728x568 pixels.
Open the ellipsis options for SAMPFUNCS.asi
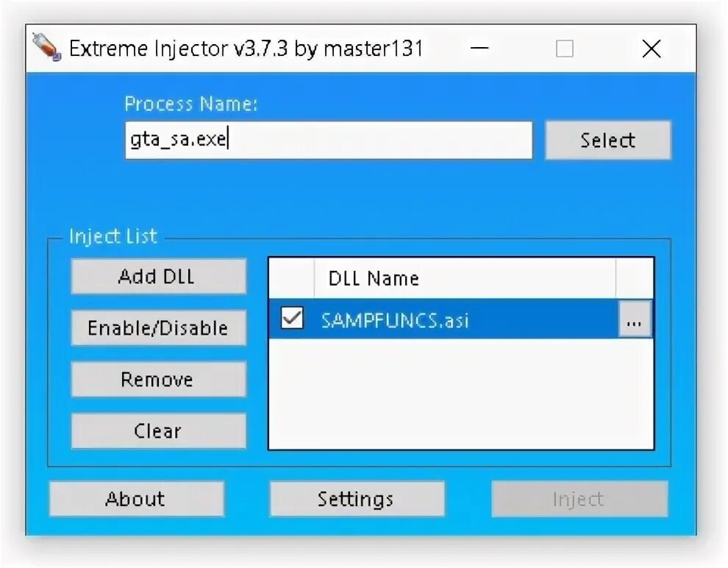[634, 319]
